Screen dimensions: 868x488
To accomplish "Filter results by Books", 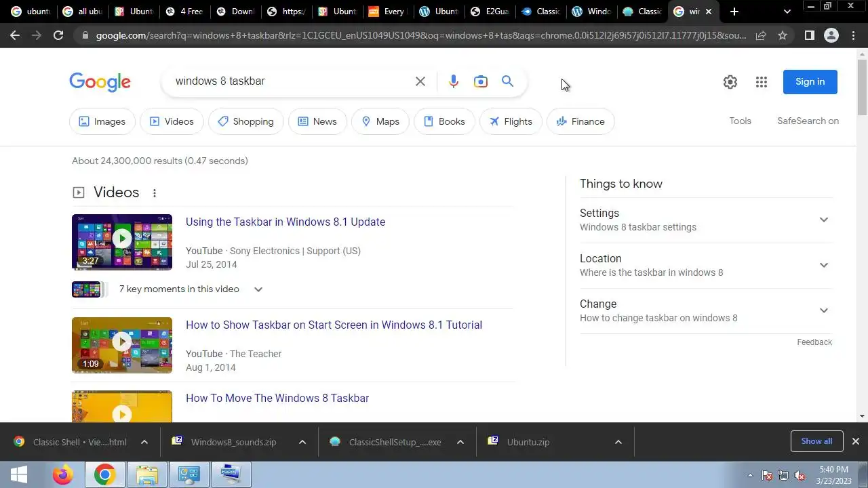I will click(444, 121).
